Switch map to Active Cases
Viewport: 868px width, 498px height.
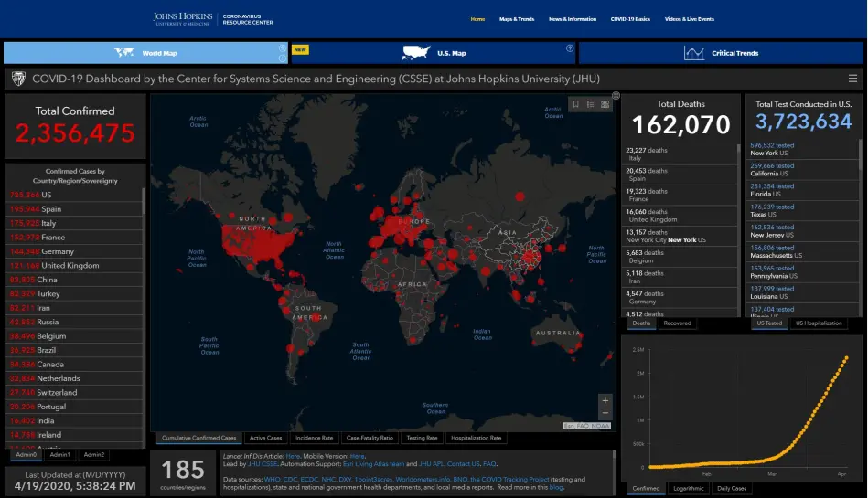point(266,438)
